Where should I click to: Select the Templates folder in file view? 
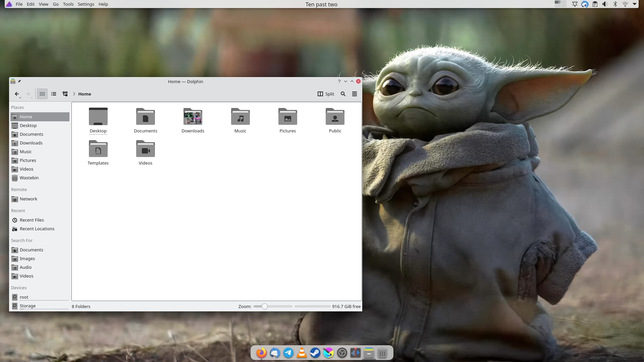98,153
